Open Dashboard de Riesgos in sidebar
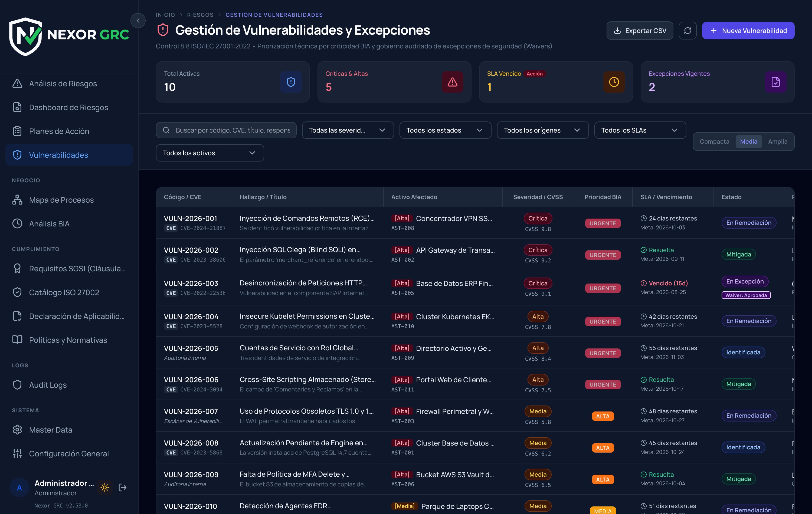This screenshot has width=812, height=514. tap(69, 107)
